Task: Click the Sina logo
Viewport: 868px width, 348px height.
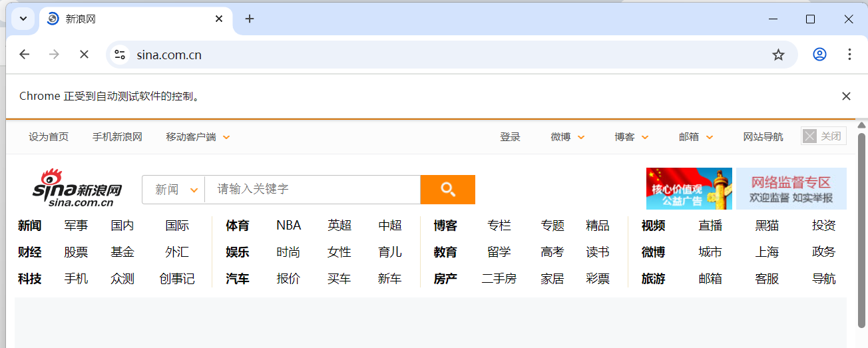Action: 77,188
